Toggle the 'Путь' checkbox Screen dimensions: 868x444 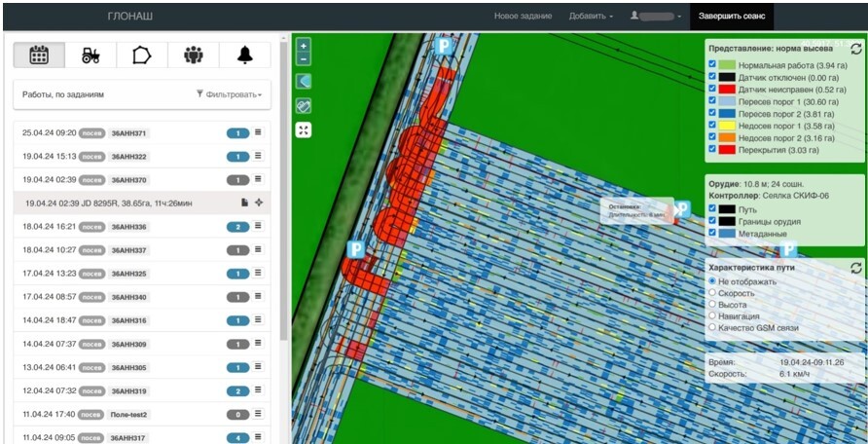[712, 208]
